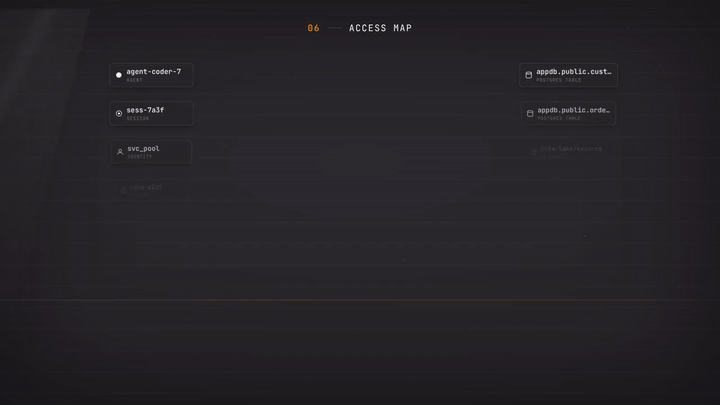Screen dimensions: 720x405
Task: Click the orange "06" section number
Action: [313, 28]
